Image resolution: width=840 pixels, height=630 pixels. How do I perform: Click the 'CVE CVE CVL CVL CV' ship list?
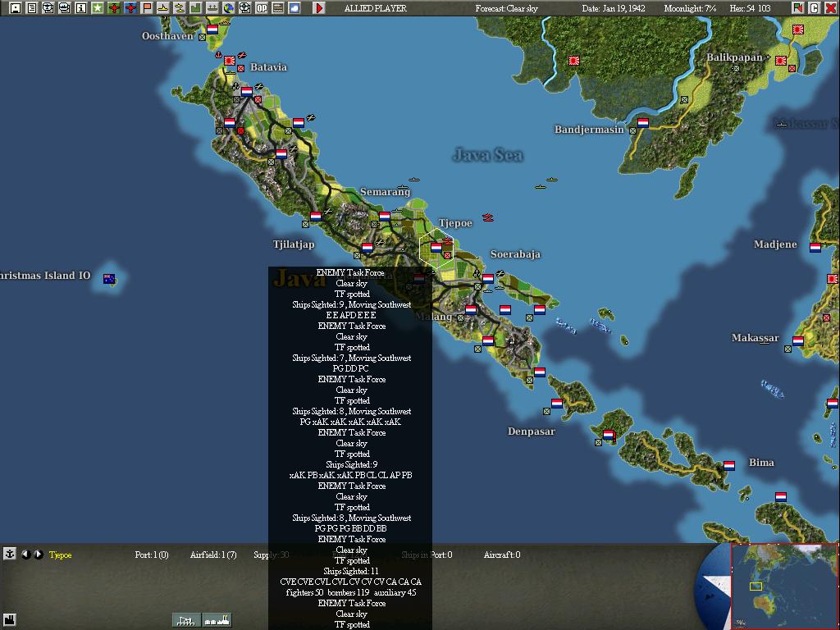click(x=351, y=582)
